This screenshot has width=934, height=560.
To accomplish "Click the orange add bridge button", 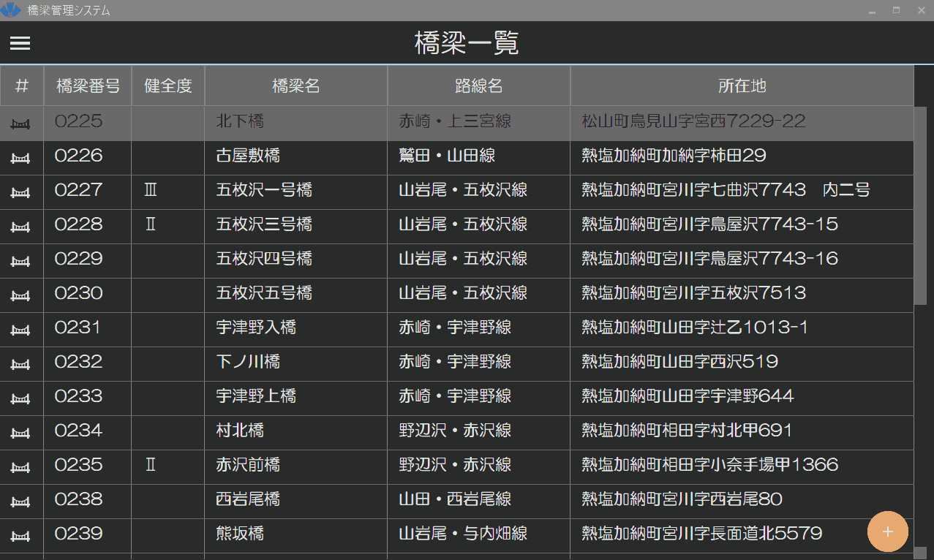I will point(887,531).
